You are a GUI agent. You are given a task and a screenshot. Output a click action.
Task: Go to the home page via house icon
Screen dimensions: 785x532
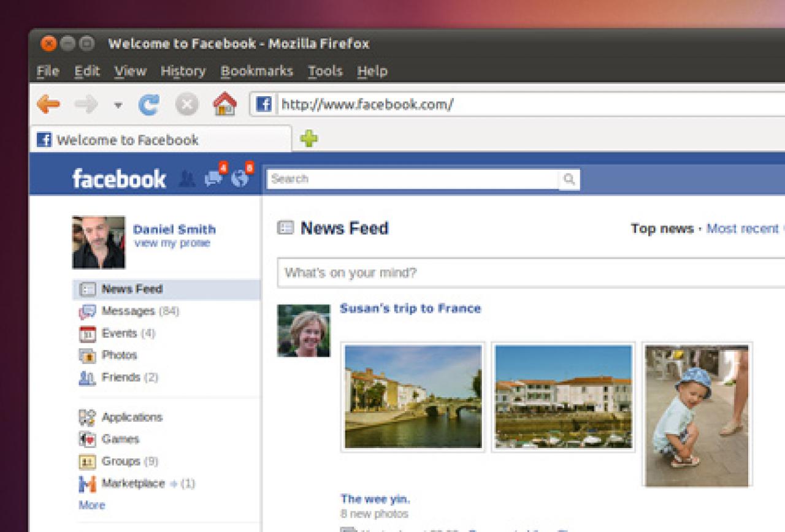click(x=225, y=104)
